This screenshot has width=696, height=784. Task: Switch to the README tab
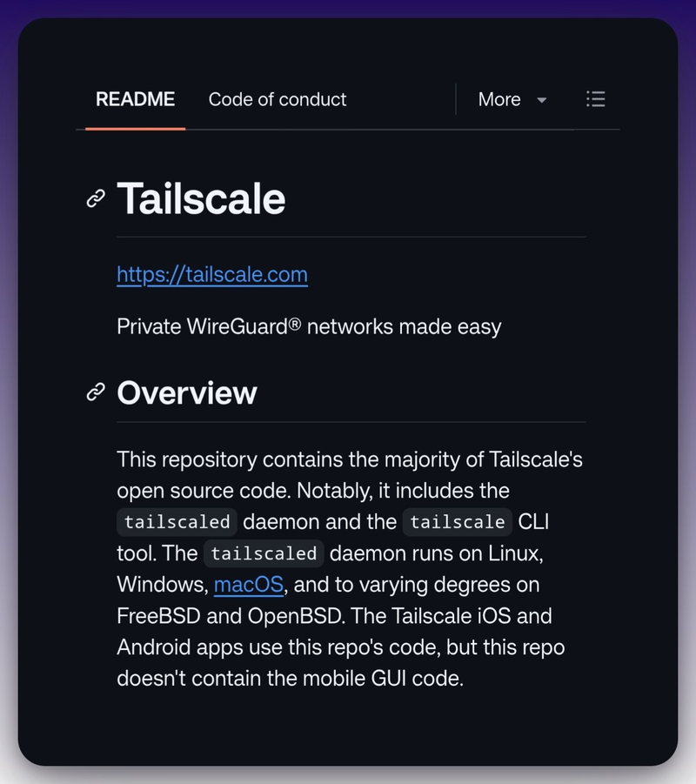[136, 99]
